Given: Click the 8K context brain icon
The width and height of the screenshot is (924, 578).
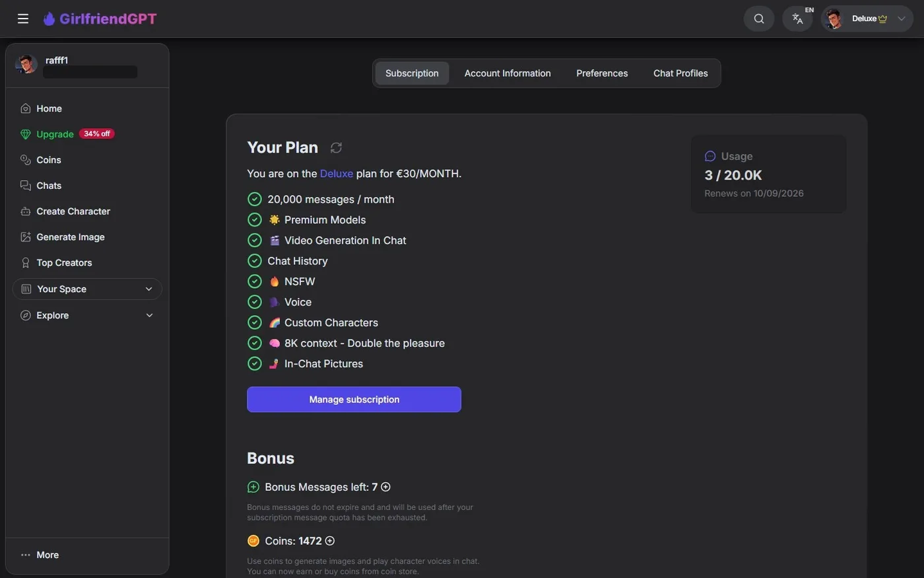Looking at the screenshot, I should pos(275,343).
